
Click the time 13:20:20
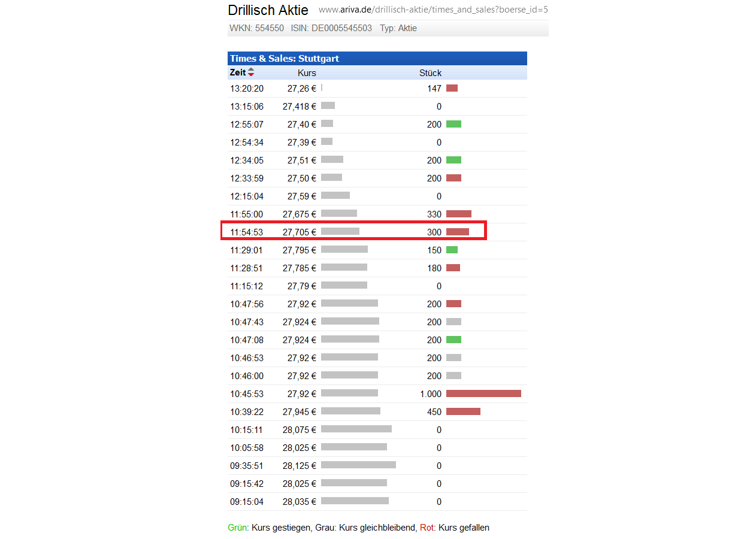(x=247, y=89)
